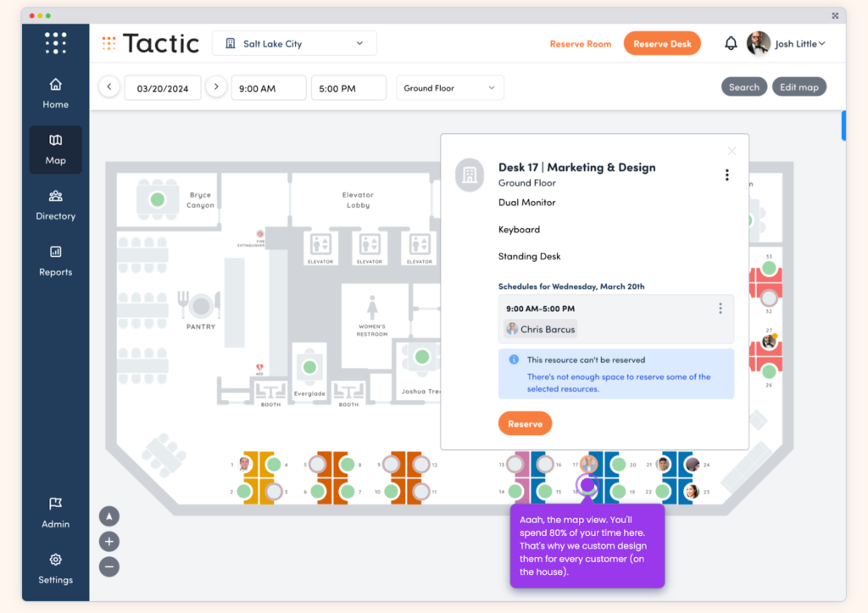The height and width of the screenshot is (613, 868).
Task: Open Settings in sidebar
Action: click(55, 569)
